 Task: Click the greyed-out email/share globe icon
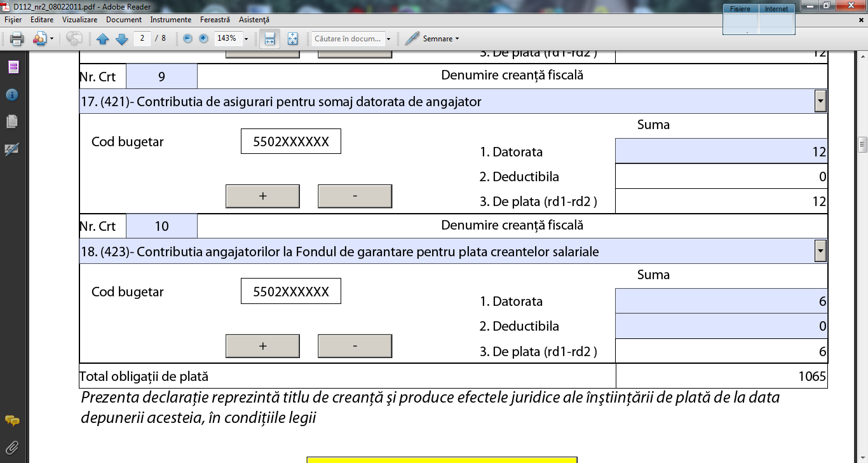coord(74,39)
